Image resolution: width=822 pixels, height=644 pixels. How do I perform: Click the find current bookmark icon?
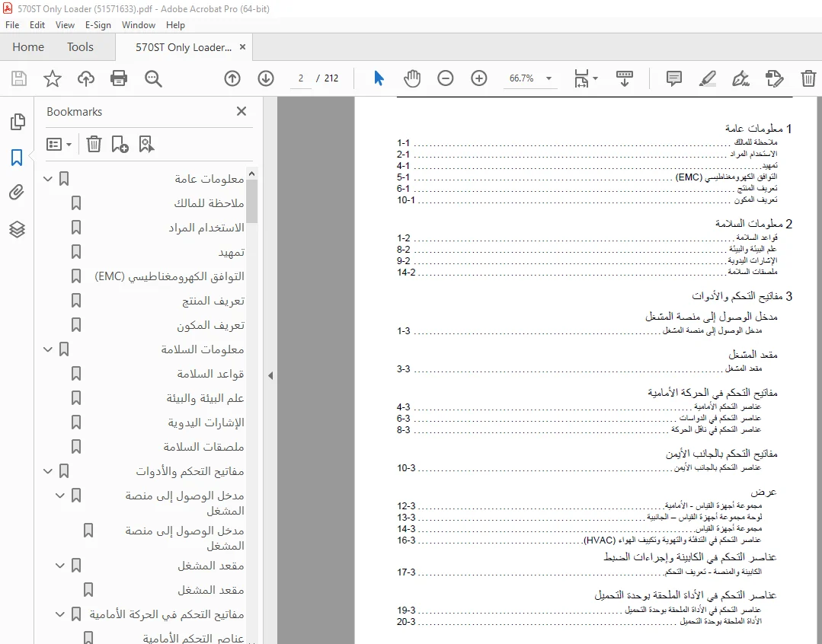[146, 144]
